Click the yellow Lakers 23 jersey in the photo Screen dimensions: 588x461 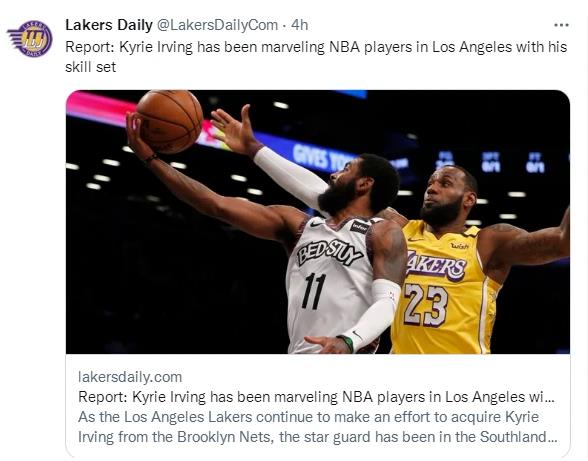pos(446,285)
